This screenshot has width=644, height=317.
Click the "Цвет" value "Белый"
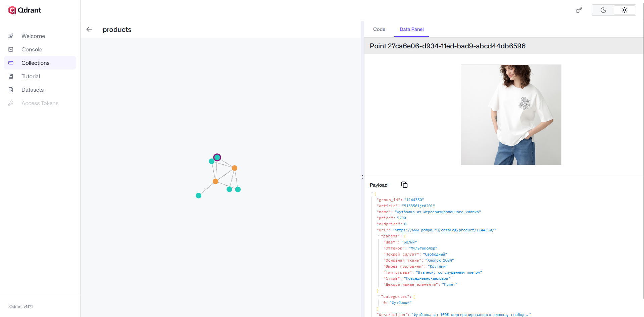click(x=409, y=242)
